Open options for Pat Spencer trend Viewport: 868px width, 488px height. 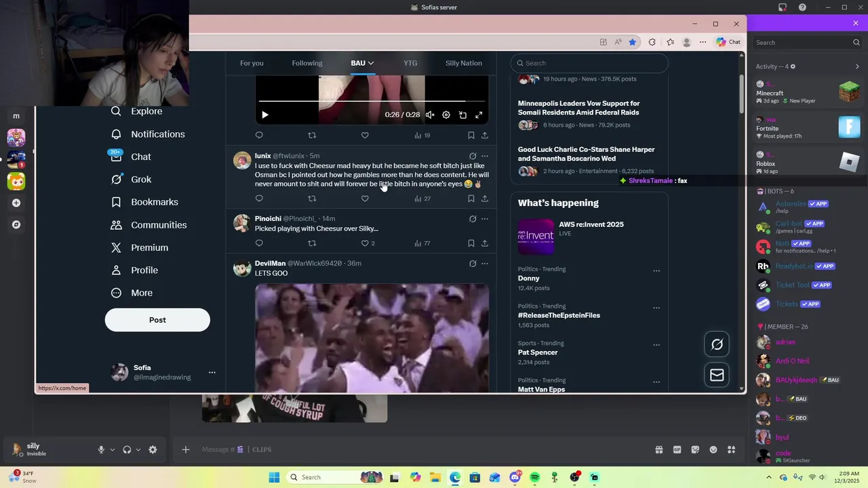pyautogui.click(x=656, y=345)
